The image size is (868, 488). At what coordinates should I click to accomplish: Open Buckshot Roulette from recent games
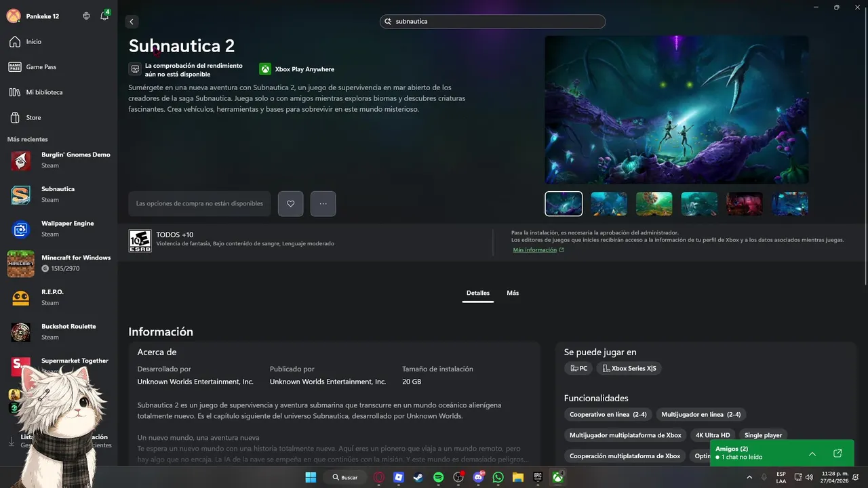(x=59, y=331)
